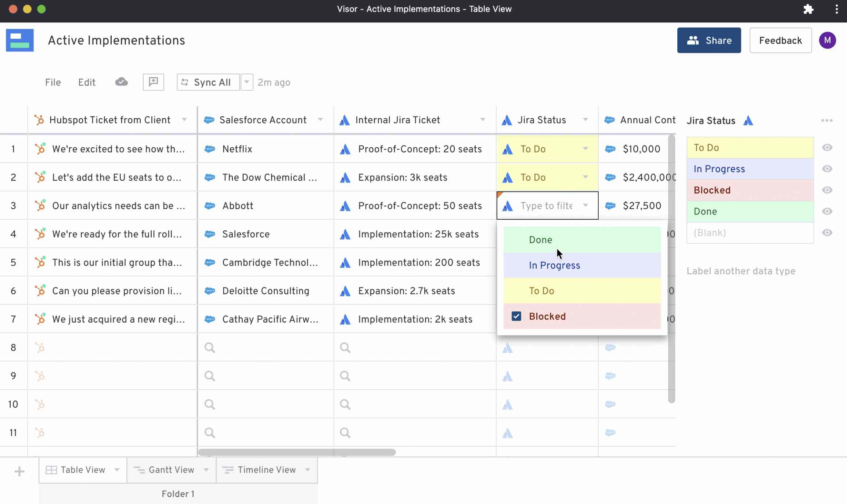The width and height of the screenshot is (847, 504).
Task: Click the In Progress color label swatch in panel
Action: (750, 169)
